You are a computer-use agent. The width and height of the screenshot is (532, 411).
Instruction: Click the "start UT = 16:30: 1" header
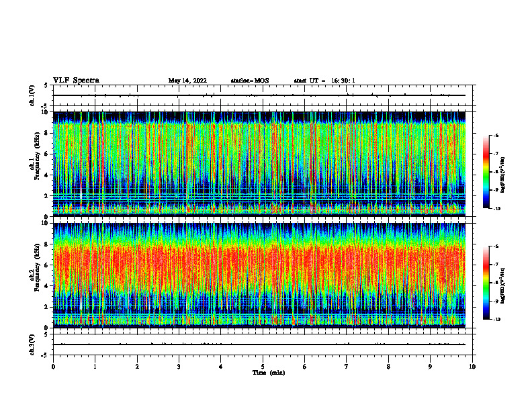point(324,81)
